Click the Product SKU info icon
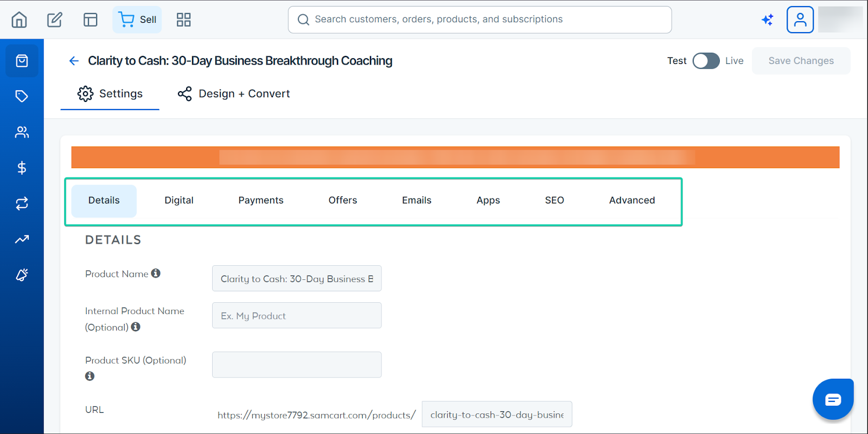Viewport: 868px width, 434px height. [90, 376]
